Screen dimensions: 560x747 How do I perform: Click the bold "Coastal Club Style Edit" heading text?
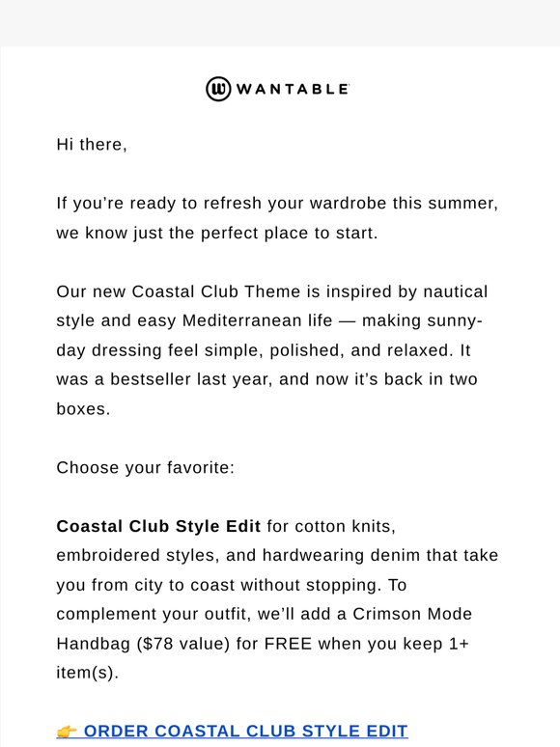[158, 526]
